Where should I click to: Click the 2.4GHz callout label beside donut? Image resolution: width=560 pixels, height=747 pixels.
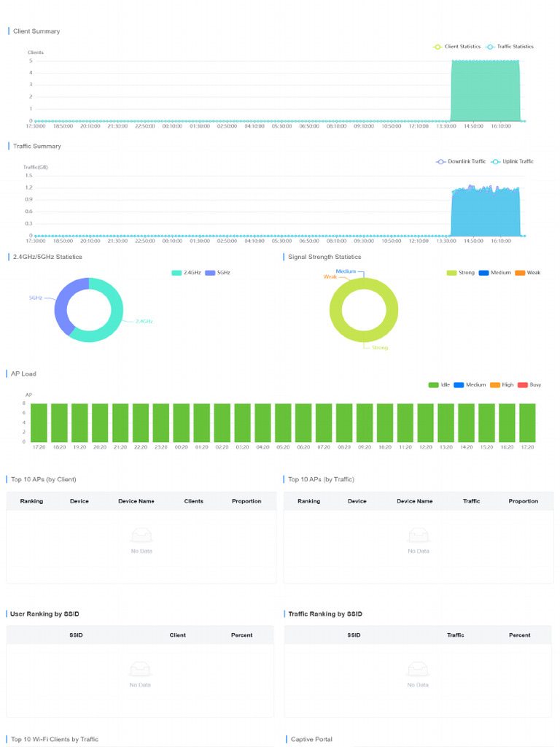(144, 322)
